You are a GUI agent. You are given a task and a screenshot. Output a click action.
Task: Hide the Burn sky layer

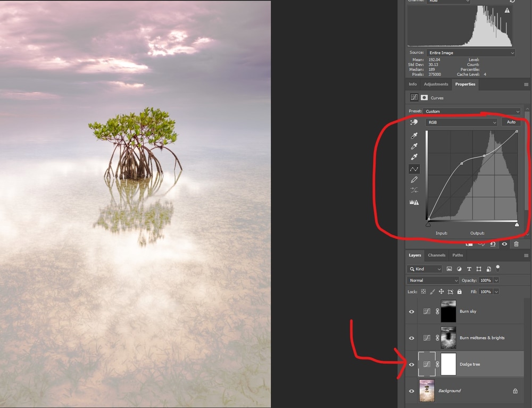(x=412, y=312)
